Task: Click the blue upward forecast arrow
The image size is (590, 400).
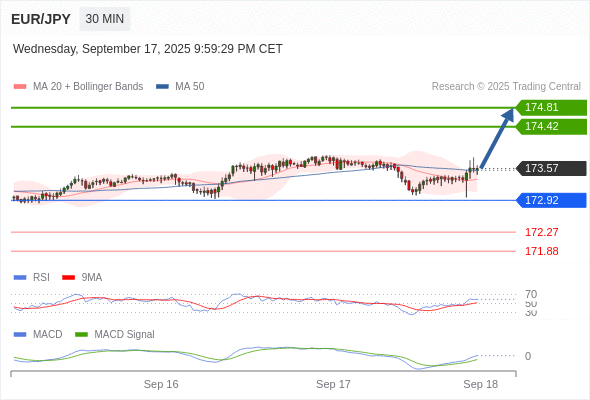Action: pos(497,138)
